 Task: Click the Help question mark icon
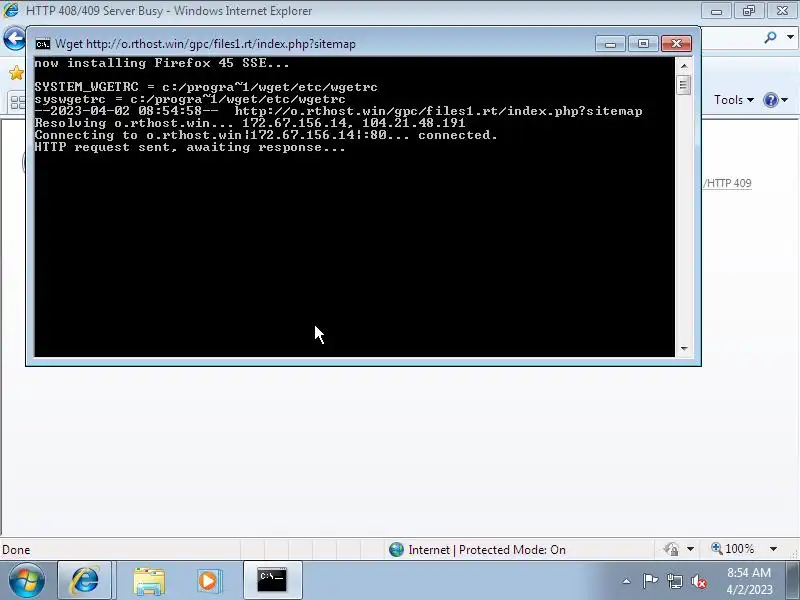770,99
